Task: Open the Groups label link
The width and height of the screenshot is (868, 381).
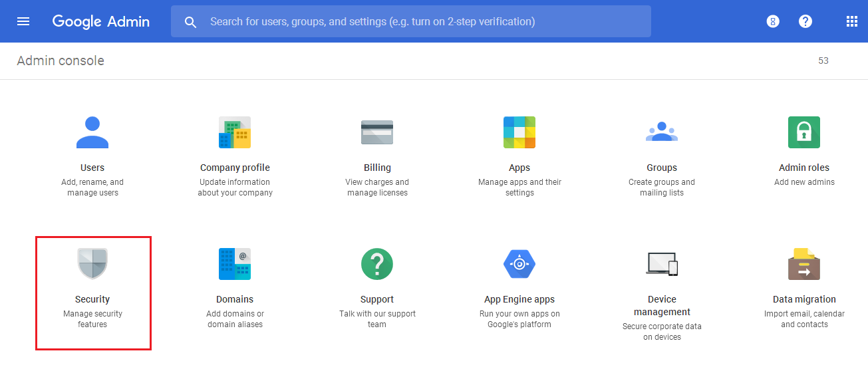Action: (x=662, y=168)
